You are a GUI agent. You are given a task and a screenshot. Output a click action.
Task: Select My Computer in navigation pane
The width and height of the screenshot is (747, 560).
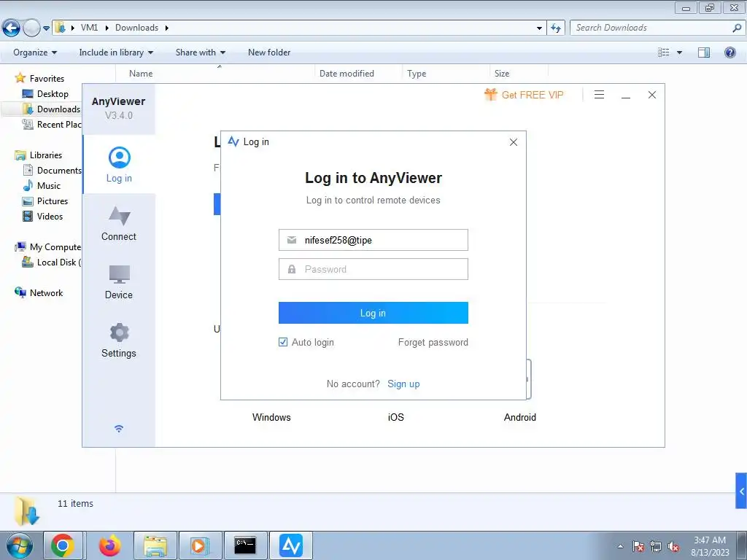(55, 247)
